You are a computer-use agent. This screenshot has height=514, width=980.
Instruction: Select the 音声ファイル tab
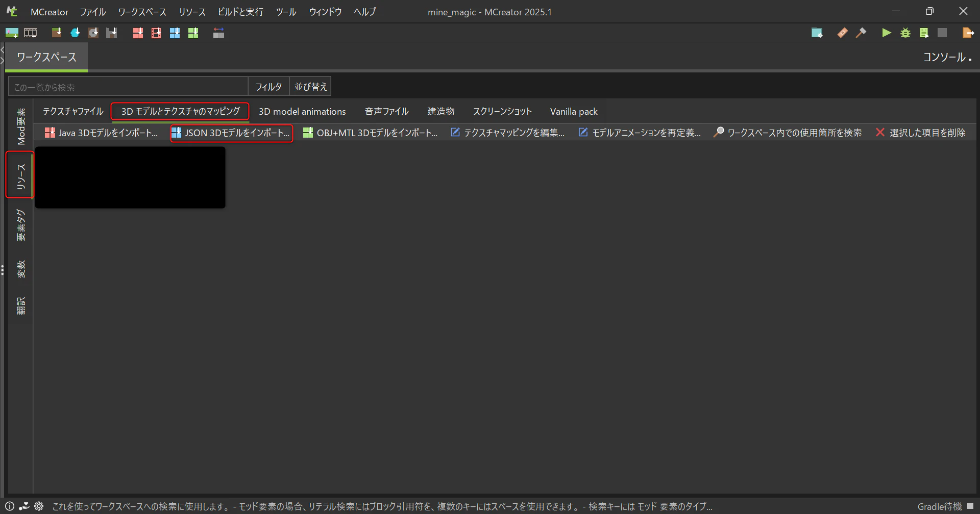(x=387, y=111)
